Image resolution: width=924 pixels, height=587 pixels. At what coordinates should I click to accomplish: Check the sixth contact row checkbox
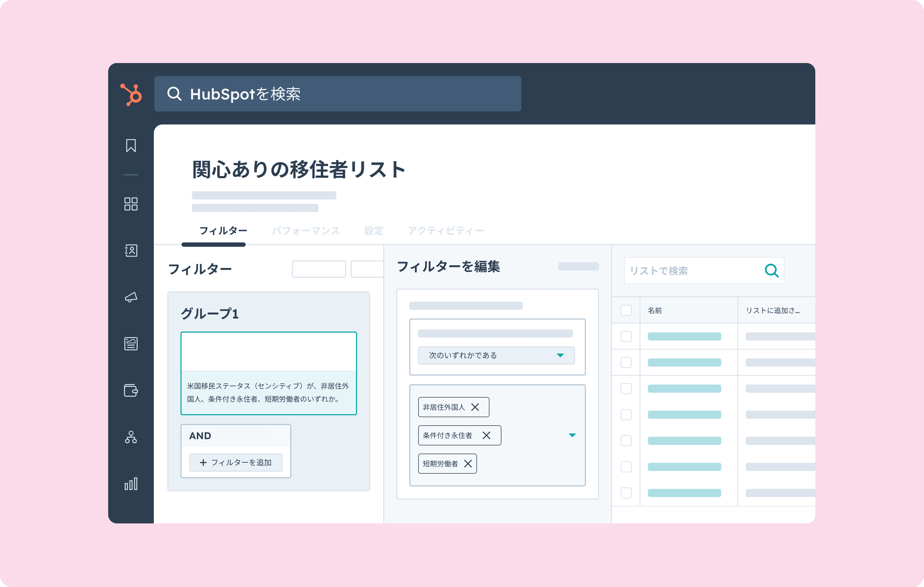point(626,467)
